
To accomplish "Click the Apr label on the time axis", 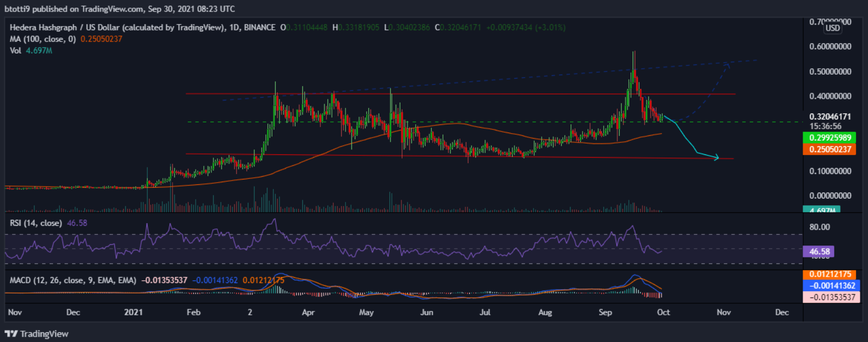I will tap(308, 312).
